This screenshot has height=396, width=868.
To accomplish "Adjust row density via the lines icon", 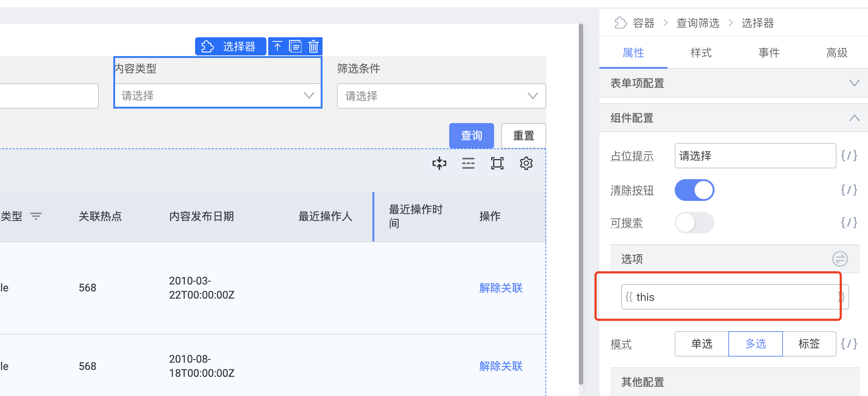I will click(x=468, y=163).
